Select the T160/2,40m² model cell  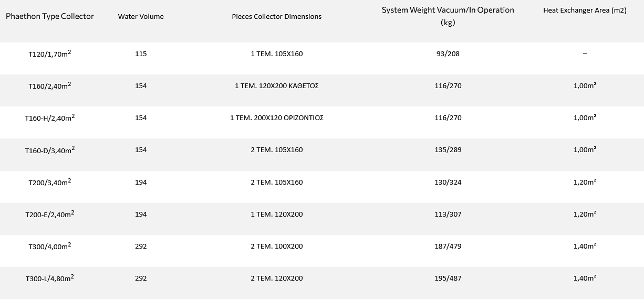click(x=50, y=85)
